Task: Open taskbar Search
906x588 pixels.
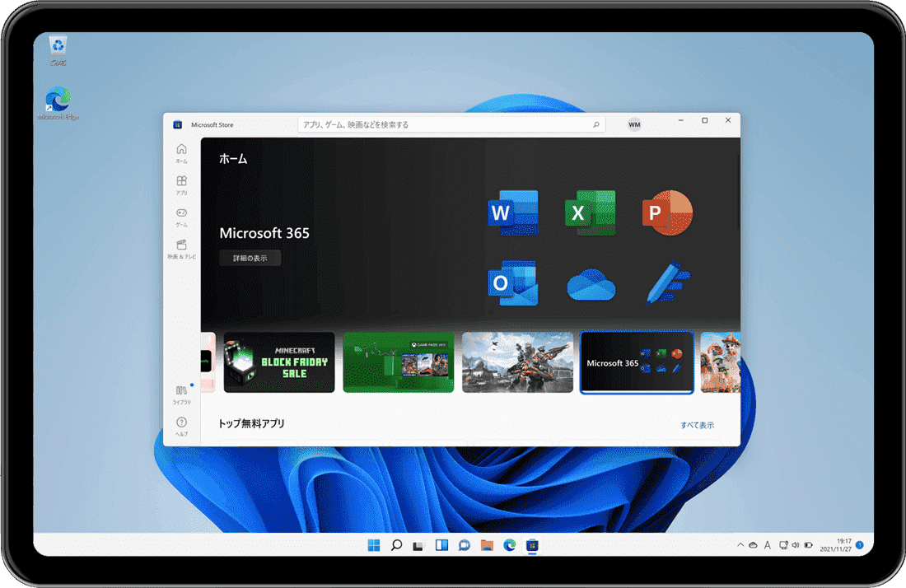Action: (396, 545)
